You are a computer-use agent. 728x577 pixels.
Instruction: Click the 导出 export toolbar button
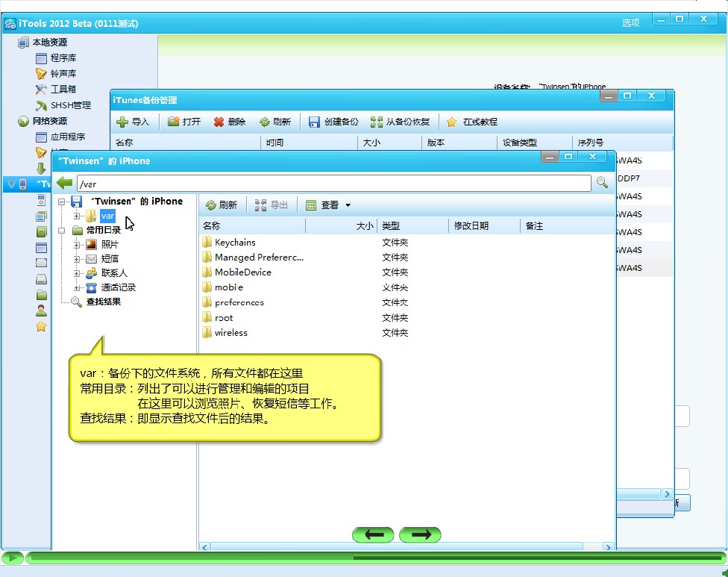pyautogui.click(x=272, y=205)
